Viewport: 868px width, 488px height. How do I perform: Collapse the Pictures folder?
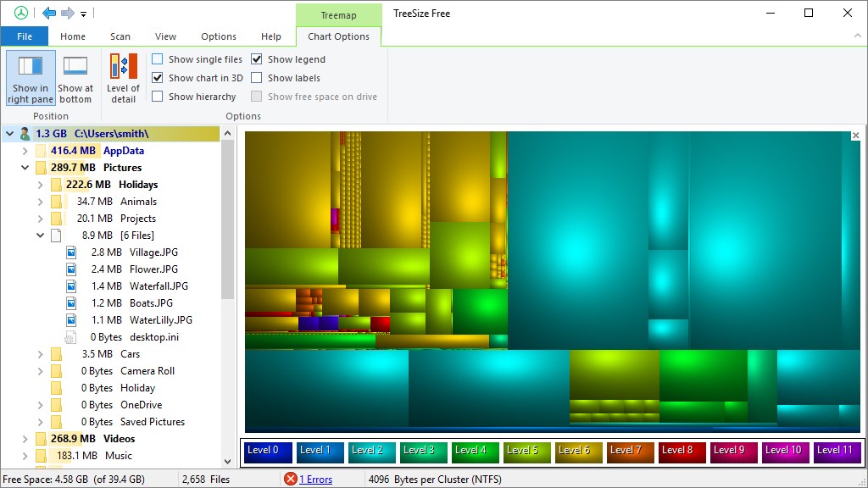[x=25, y=168]
